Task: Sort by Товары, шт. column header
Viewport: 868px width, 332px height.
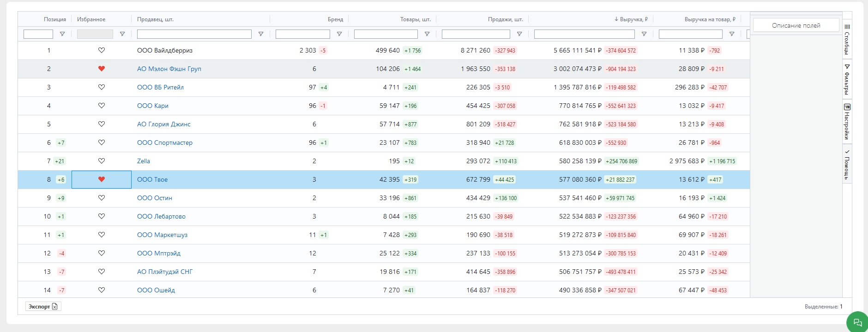Action: pos(416,19)
